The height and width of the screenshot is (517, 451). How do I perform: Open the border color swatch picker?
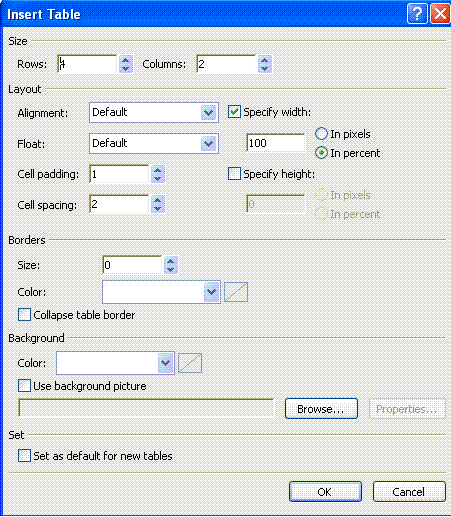point(236,292)
